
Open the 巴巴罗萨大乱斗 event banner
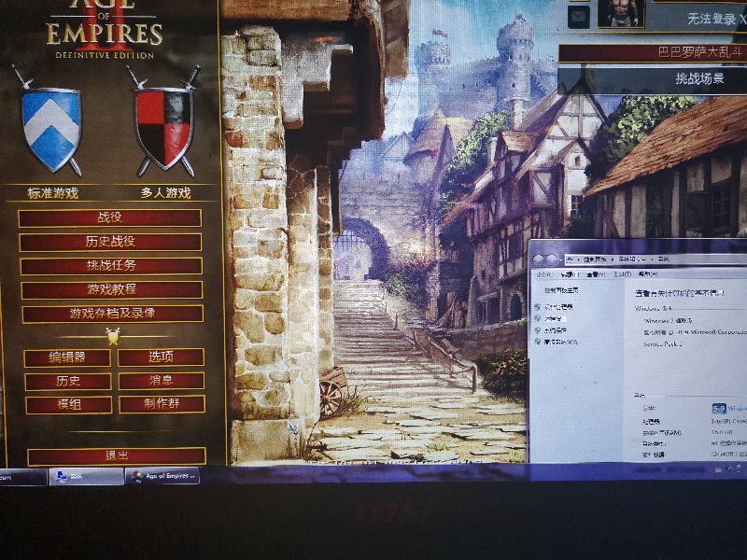[x=653, y=52]
